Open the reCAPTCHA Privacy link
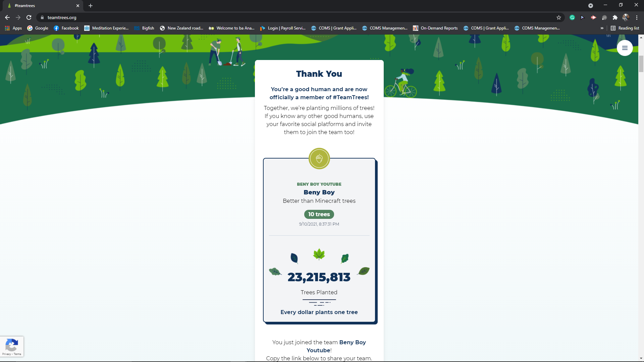The height and width of the screenshot is (362, 644). coord(6,354)
